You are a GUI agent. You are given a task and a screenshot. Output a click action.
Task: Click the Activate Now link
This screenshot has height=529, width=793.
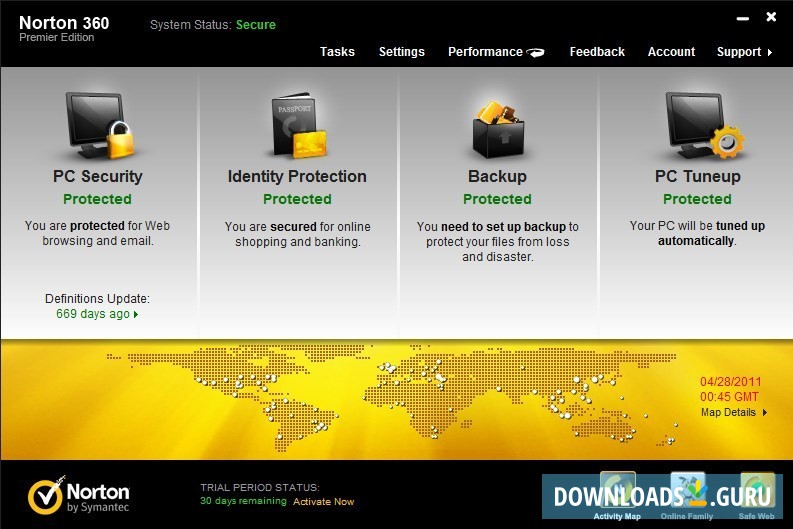point(324,501)
